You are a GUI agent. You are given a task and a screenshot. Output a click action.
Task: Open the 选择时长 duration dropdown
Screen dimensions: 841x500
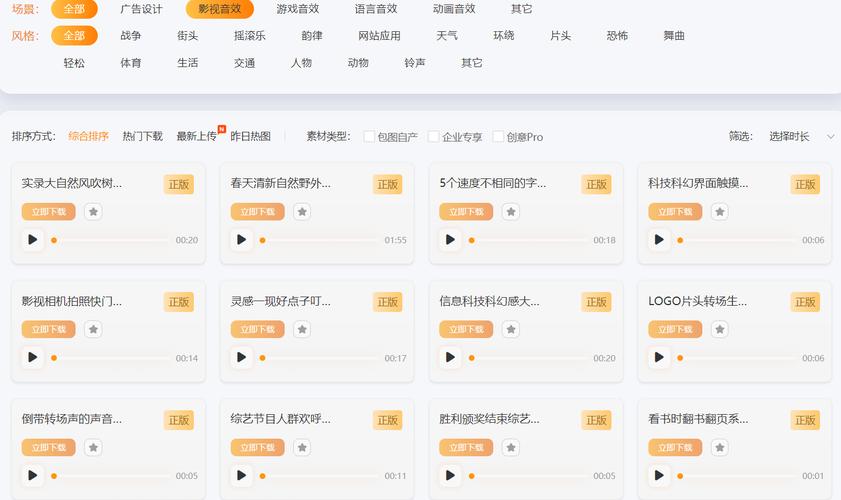800,137
